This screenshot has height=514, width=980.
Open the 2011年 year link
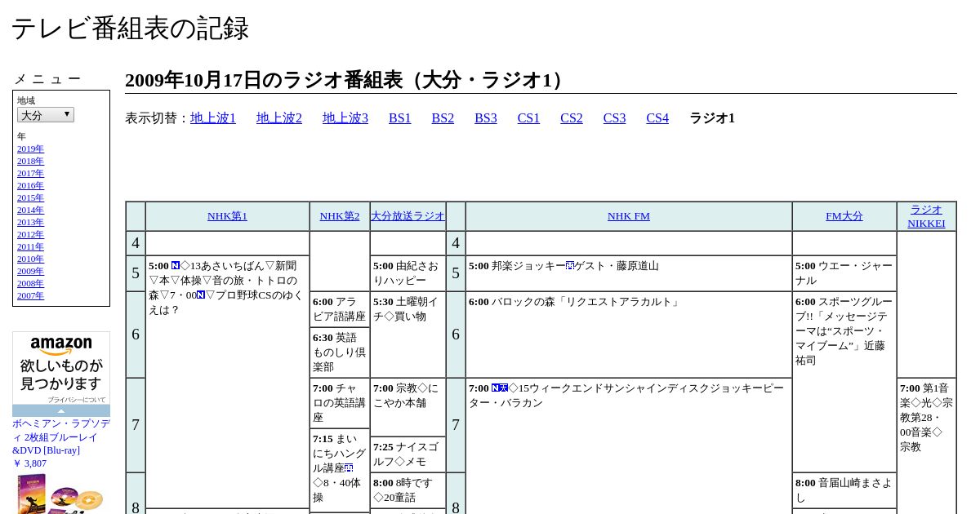click(x=30, y=246)
